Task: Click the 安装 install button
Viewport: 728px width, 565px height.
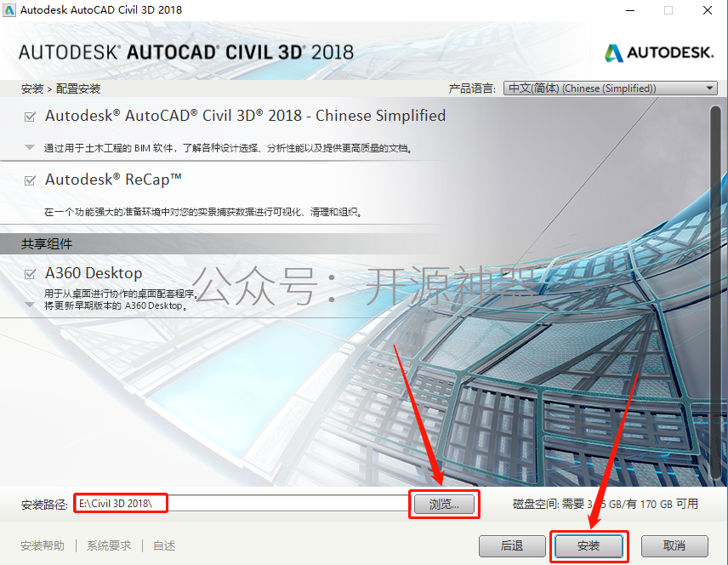Action: [589, 546]
